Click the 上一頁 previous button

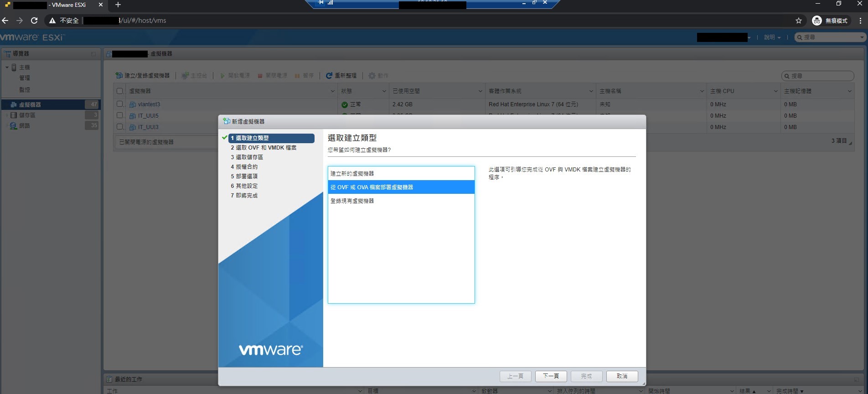(515, 376)
